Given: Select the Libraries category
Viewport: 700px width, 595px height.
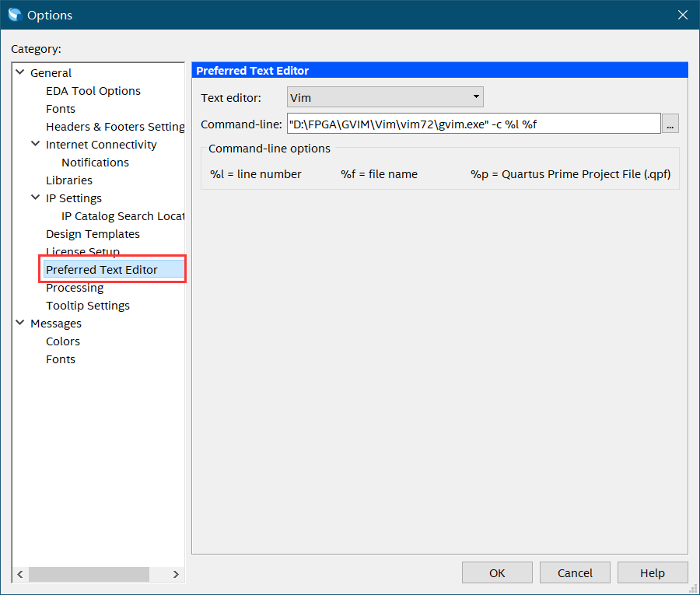Looking at the screenshot, I should [69, 180].
